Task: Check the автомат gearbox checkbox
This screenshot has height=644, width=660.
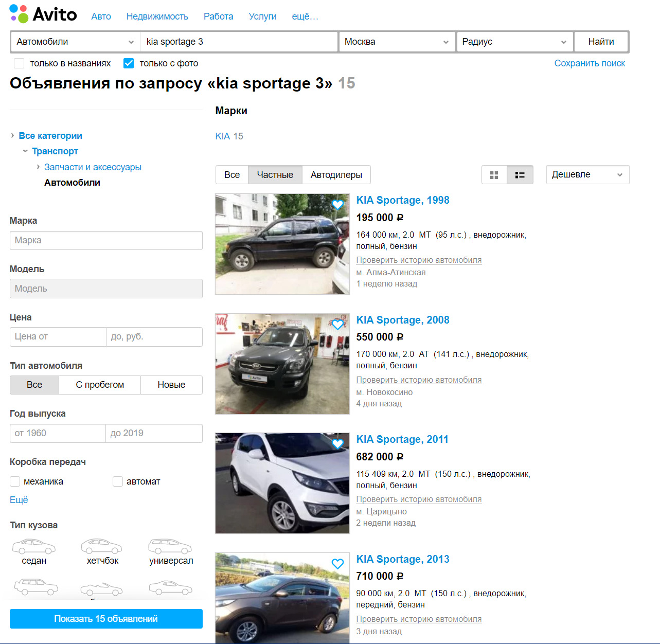Action: tap(118, 481)
